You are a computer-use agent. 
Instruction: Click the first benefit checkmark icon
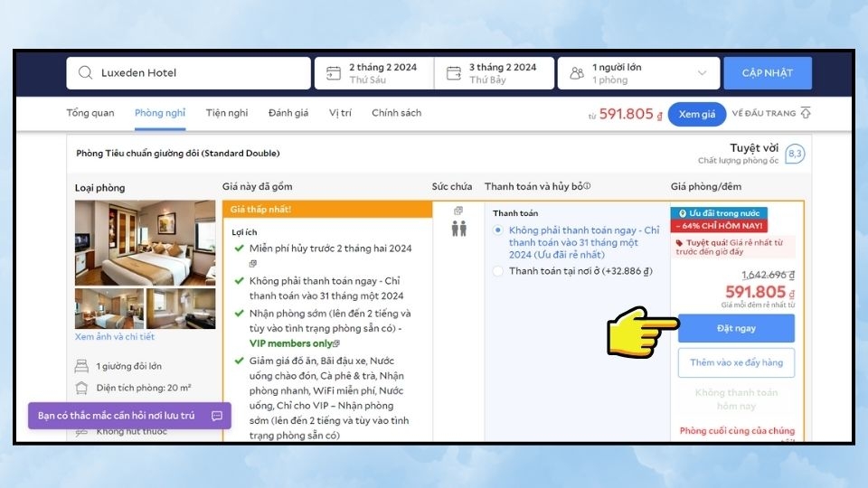coord(239,249)
